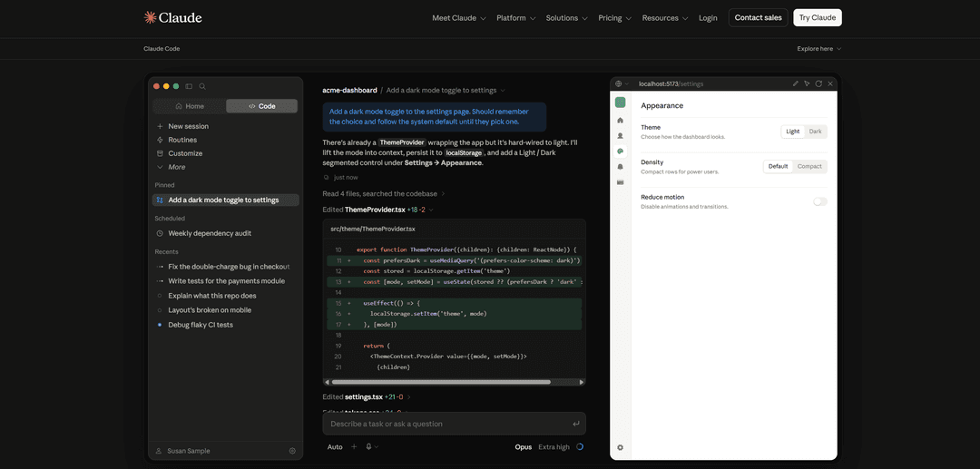Open the session title dropdown chevron
The width and height of the screenshot is (980, 469).
(503, 91)
